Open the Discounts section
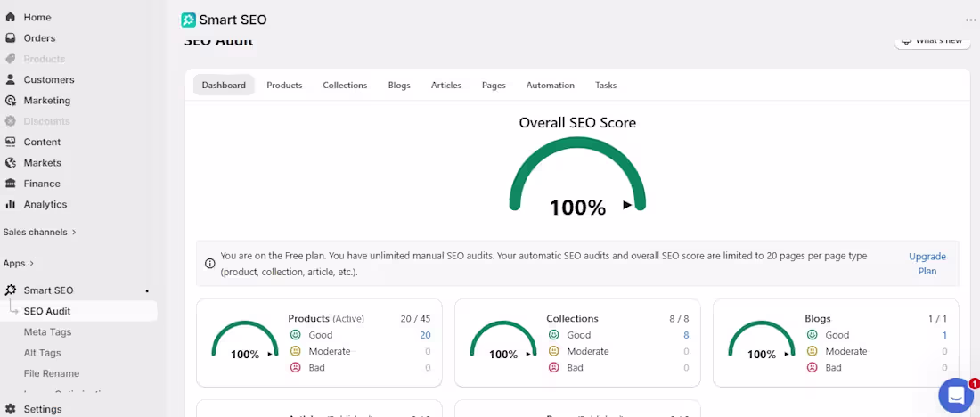Screen dimensions: 980x417 coord(46,121)
